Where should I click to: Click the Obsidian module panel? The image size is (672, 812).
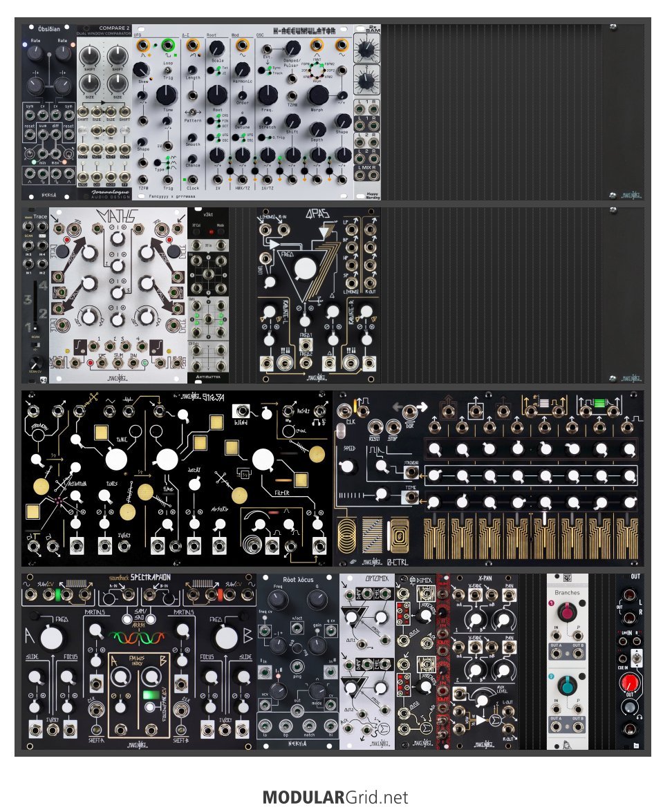pos(49,112)
